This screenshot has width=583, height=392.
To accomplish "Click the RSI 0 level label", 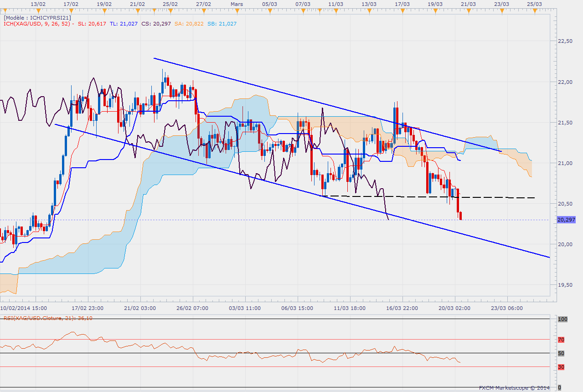I will tap(560, 387).
